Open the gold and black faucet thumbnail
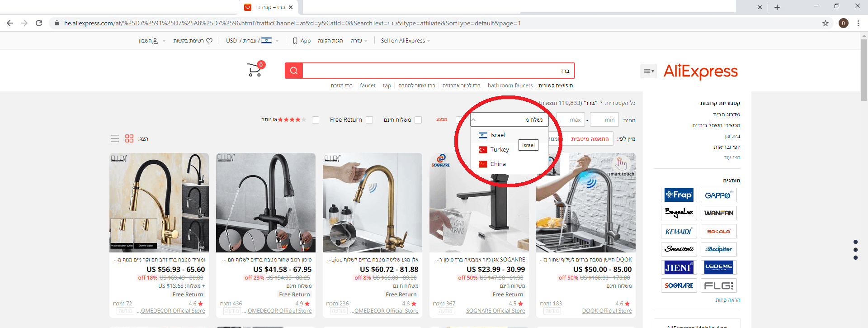This screenshot has height=328, width=868. pos(159,203)
